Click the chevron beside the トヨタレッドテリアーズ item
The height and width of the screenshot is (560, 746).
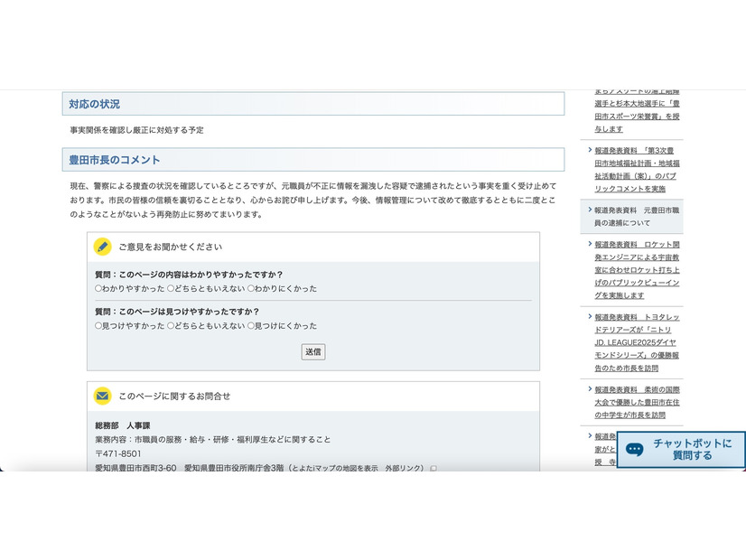point(590,318)
